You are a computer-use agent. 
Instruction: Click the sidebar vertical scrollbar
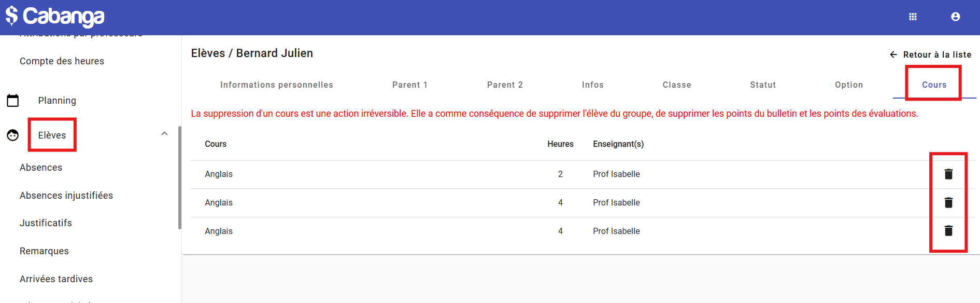point(180,176)
